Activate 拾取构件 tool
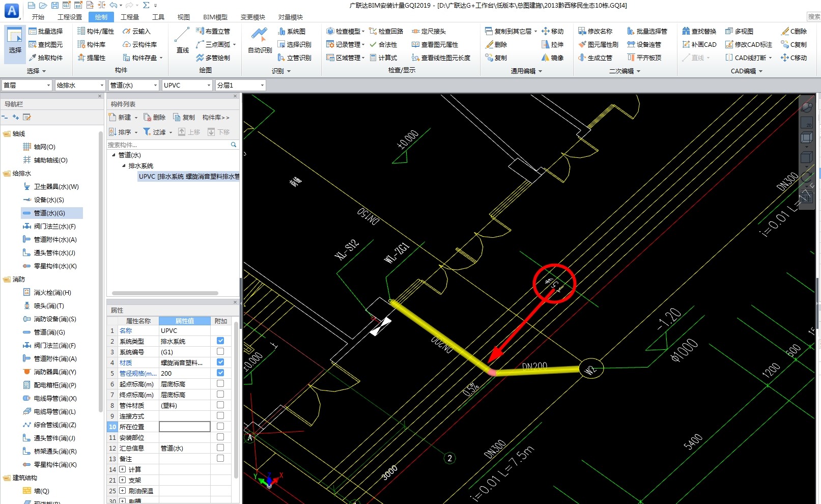 tap(46, 58)
